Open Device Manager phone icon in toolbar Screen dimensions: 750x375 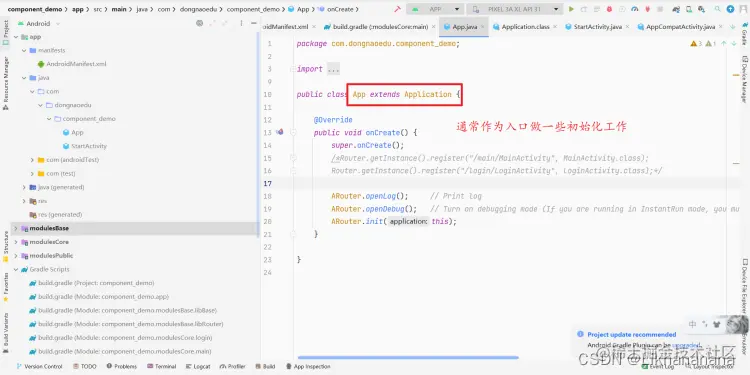(x=689, y=9)
